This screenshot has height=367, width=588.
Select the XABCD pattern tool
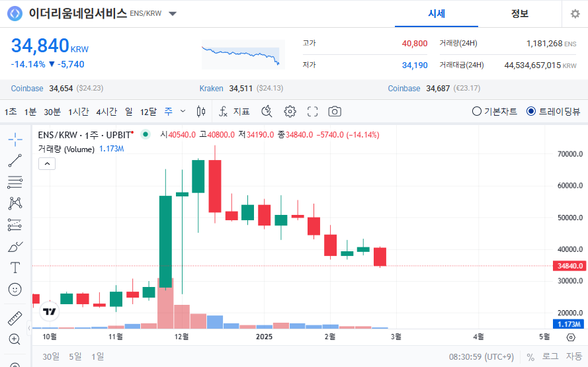[15, 203]
